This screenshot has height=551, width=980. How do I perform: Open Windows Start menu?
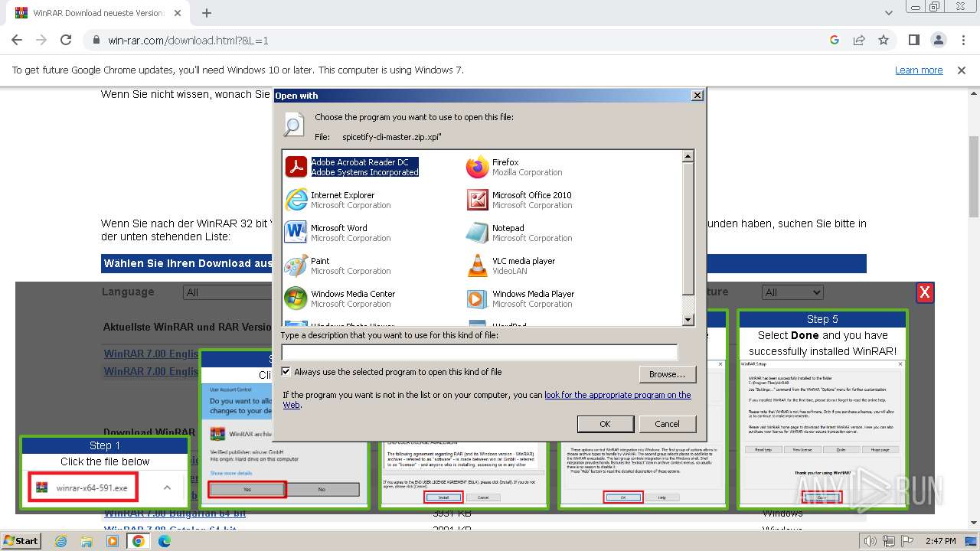pyautogui.click(x=21, y=541)
